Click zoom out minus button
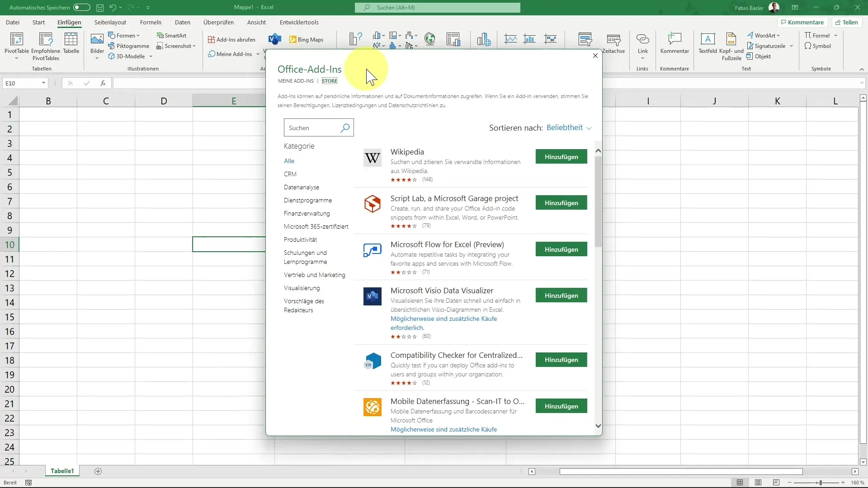Viewport: 868px width, 488px height. pos(790,483)
